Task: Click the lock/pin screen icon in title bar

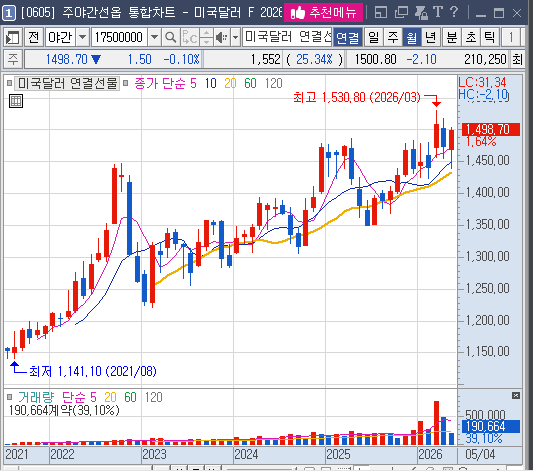Action: [421, 13]
